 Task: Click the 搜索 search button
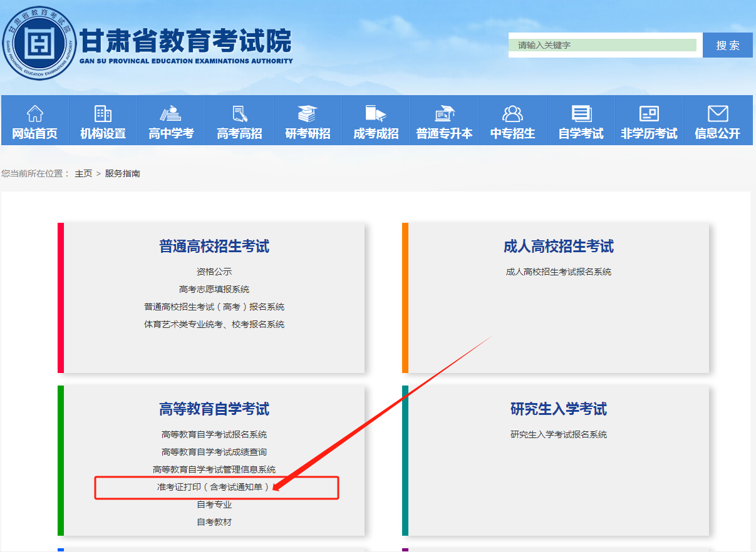(728, 45)
